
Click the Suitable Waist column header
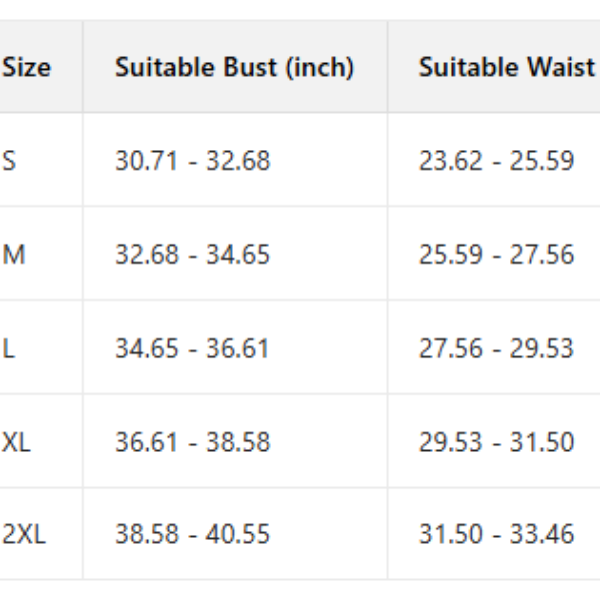[x=507, y=68]
